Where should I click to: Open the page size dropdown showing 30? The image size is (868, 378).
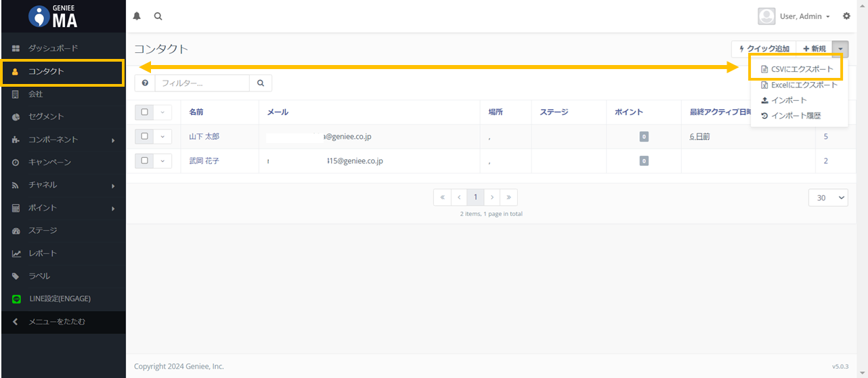(827, 198)
